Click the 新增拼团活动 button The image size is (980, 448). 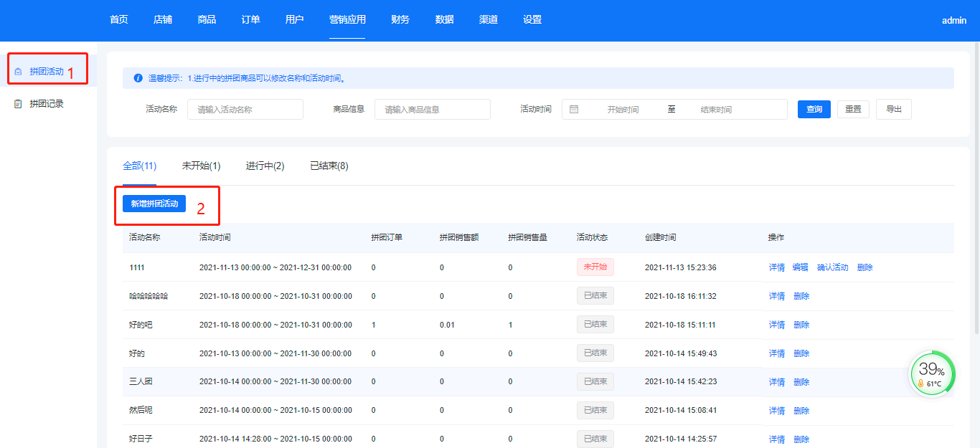click(x=154, y=204)
